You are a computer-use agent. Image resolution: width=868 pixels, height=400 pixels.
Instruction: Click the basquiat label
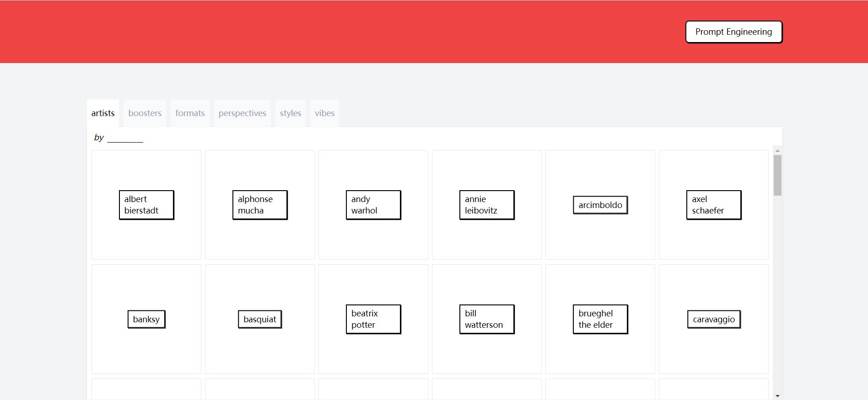pyautogui.click(x=260, y=319)
